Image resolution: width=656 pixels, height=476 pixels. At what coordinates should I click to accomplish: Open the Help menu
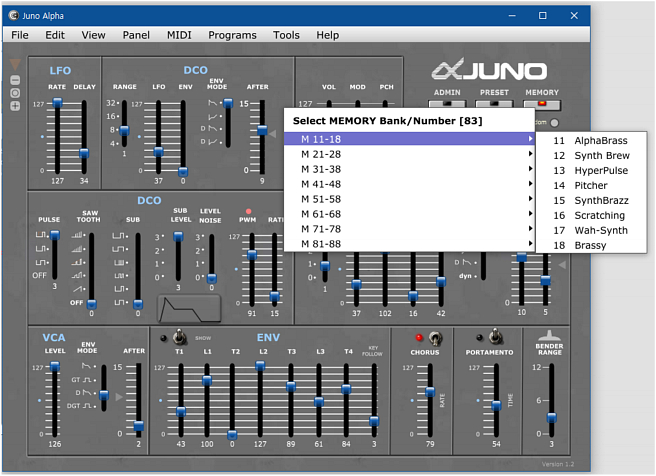(x=328, y=35)
